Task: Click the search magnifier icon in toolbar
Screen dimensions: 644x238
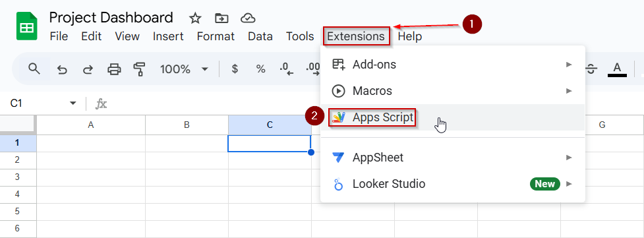Action: 34,69
